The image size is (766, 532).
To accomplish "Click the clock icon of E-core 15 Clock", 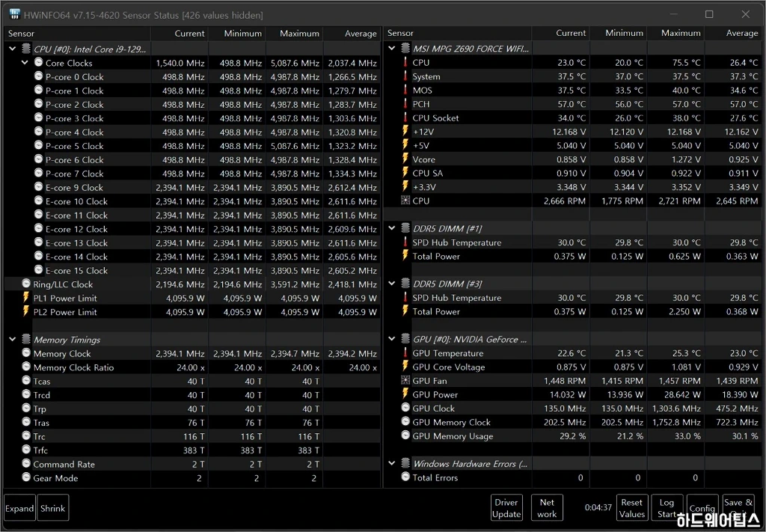I will pos(39,270).
